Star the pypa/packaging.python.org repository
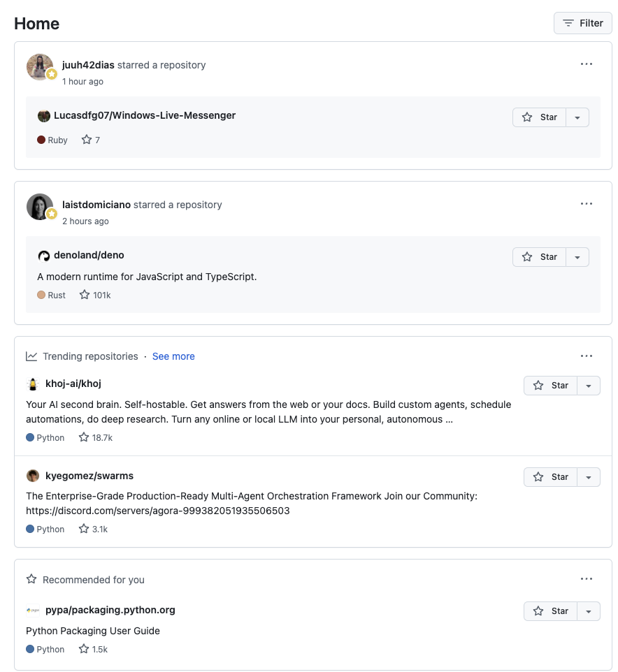Image resolution: width=618 pixels, height=672 pixels. (552, 611)
